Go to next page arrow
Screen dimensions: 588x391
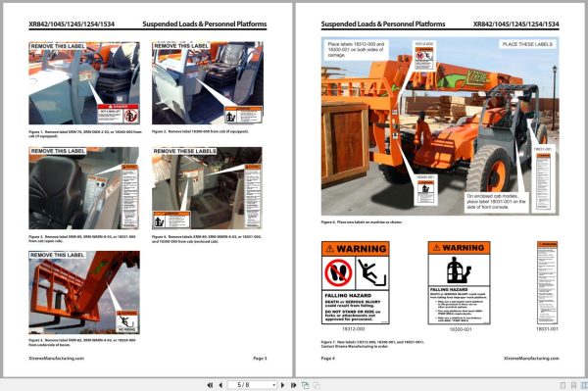point(283,385)
